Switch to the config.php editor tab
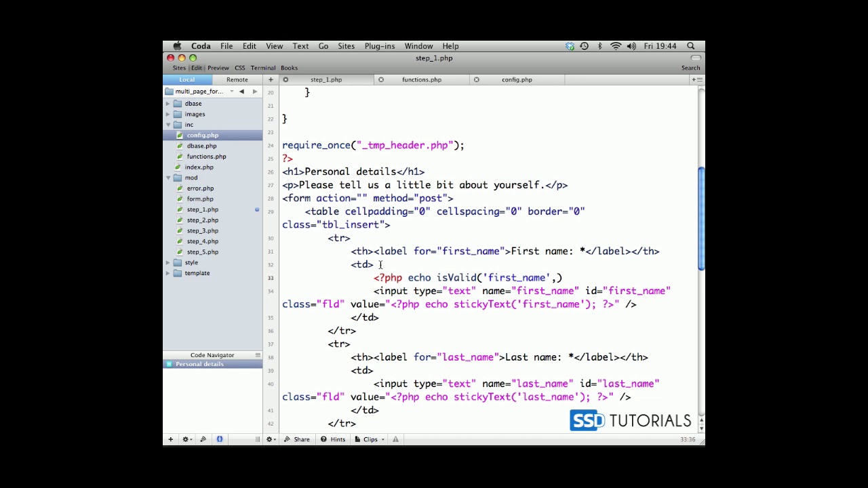This screenshot has height=488, width=868. click(x=517, y=80)
